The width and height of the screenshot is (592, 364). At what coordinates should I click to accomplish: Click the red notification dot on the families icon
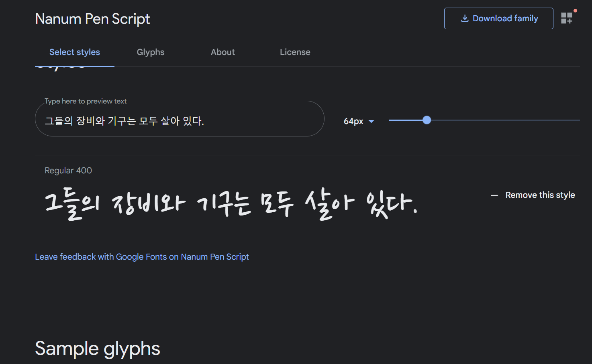pyautogui.click(x=575, y=11)
